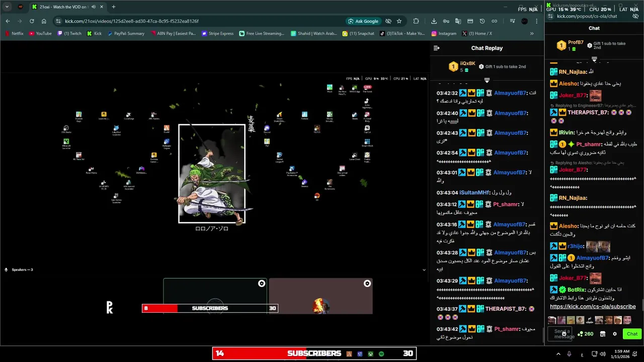644x362 pixels.
Task: Open the PayPal: Summary bookmark
Action: point(125,34)
